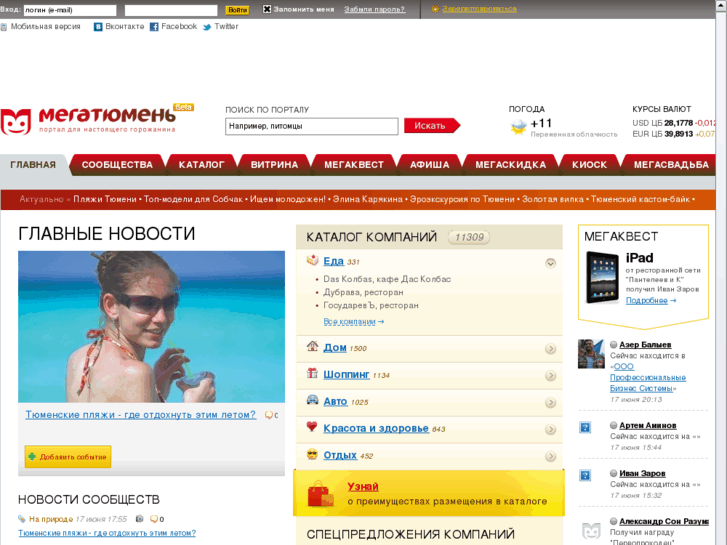Open the Артем Аминов profile link
727x545 pixels.
pos(648,425)
